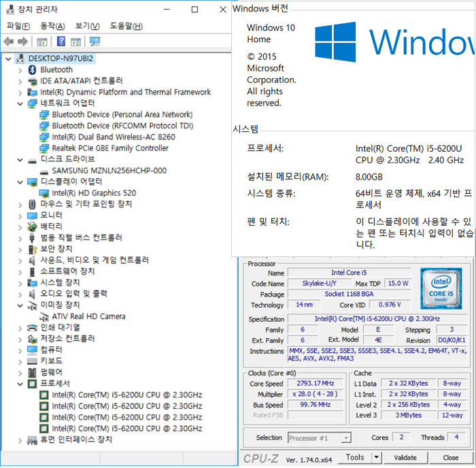Expand the Bluetooth category

(20, 71)
